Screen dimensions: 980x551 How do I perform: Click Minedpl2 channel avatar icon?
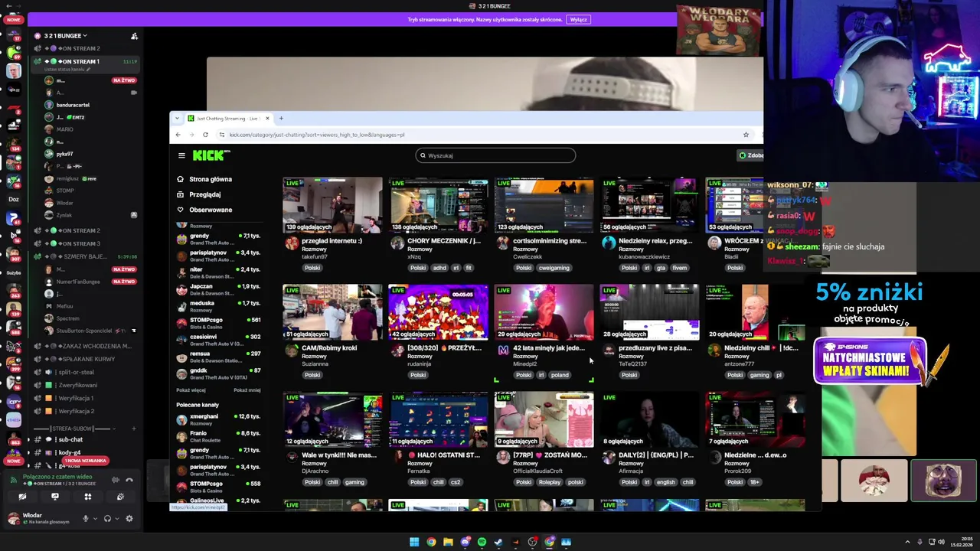click(503, 350)
